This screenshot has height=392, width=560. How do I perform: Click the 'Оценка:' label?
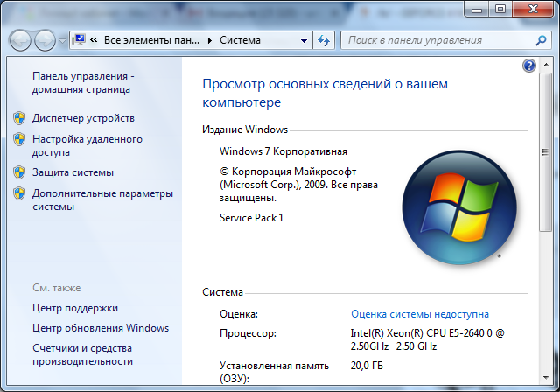(x=239, y=314)
